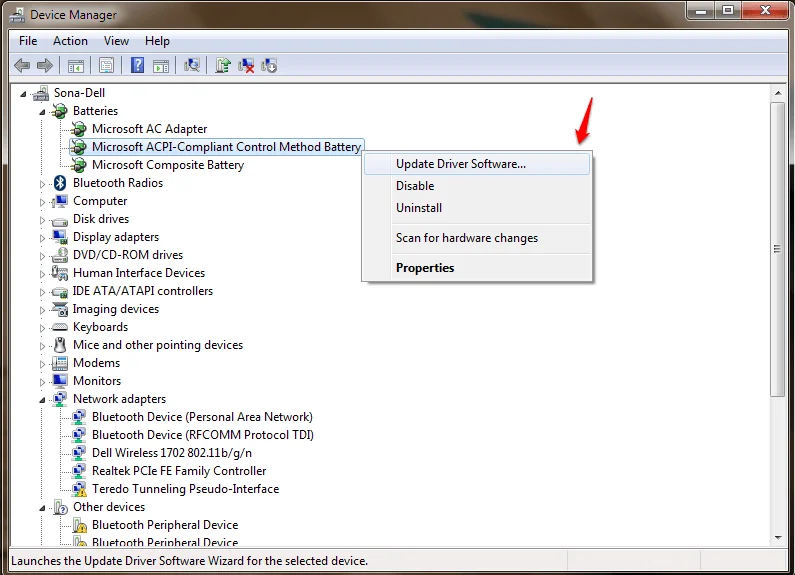This screenshot has width=795, height=575.
Task: Click the Display adapters icon
Action: (59, 237)
